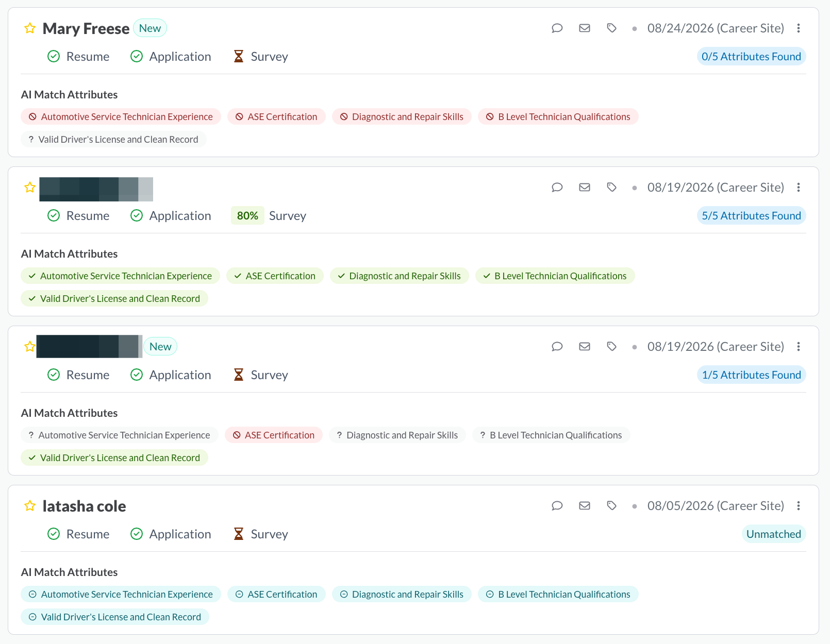Click 08/05/2026 (Career Site) date text
Viewport: 830px width, 644px height.
(716, 506)
